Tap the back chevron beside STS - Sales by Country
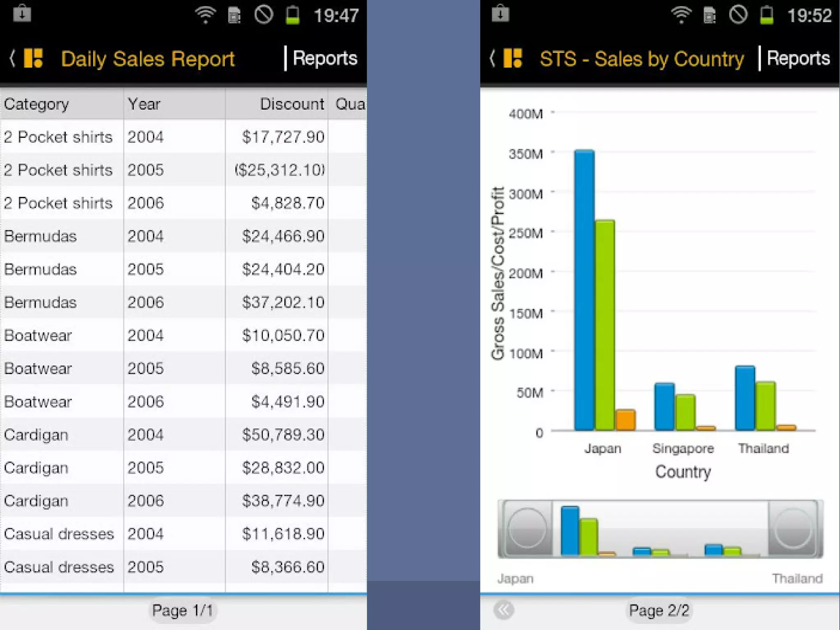The width and height of the screenshot is (840, 630). pyautogui.click(x=492, y=58)
